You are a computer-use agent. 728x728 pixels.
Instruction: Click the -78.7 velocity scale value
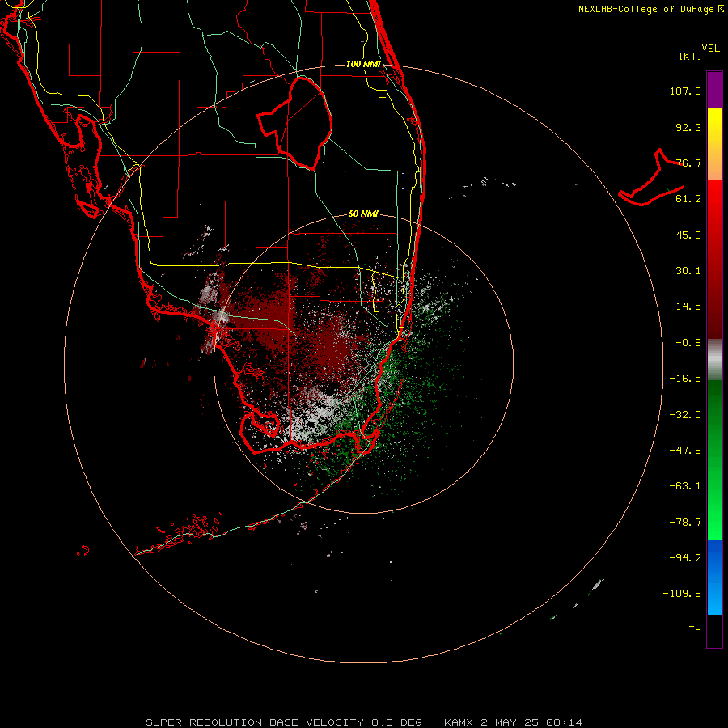[685, 523]
